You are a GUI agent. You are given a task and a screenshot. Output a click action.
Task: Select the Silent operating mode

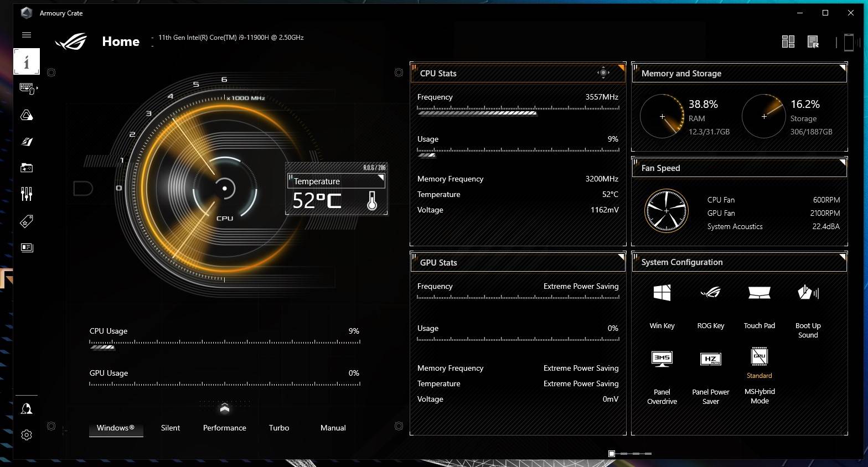170,428
